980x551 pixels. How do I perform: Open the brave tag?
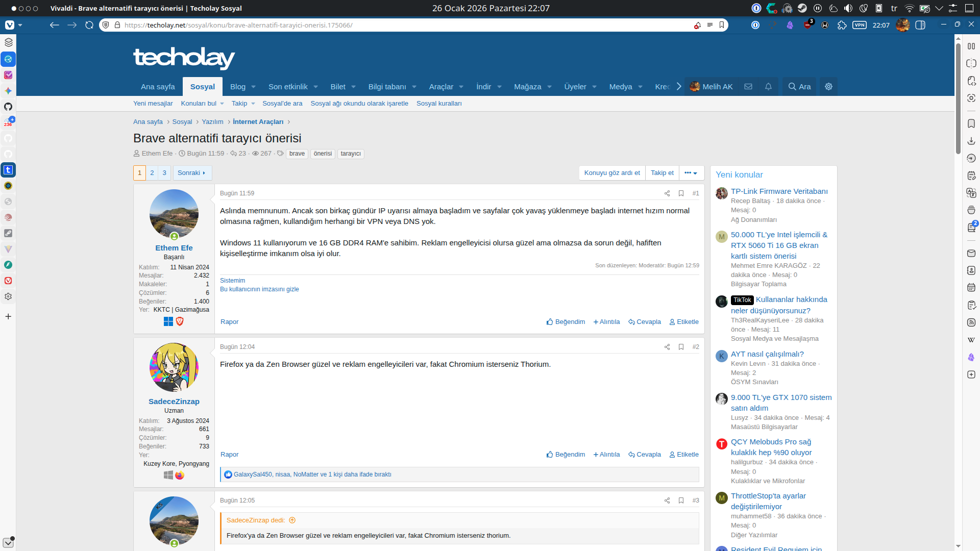click(297, 154)
